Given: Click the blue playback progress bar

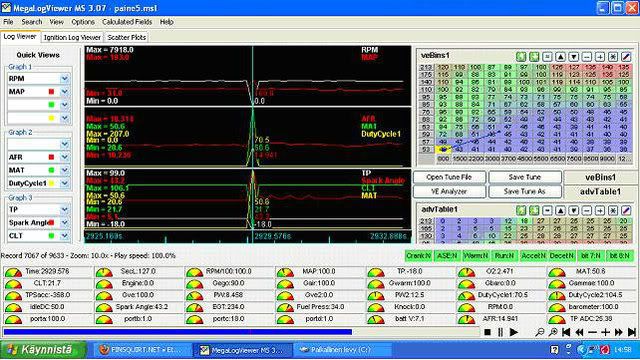Looking at the screenshot, I should coord(178,332).
